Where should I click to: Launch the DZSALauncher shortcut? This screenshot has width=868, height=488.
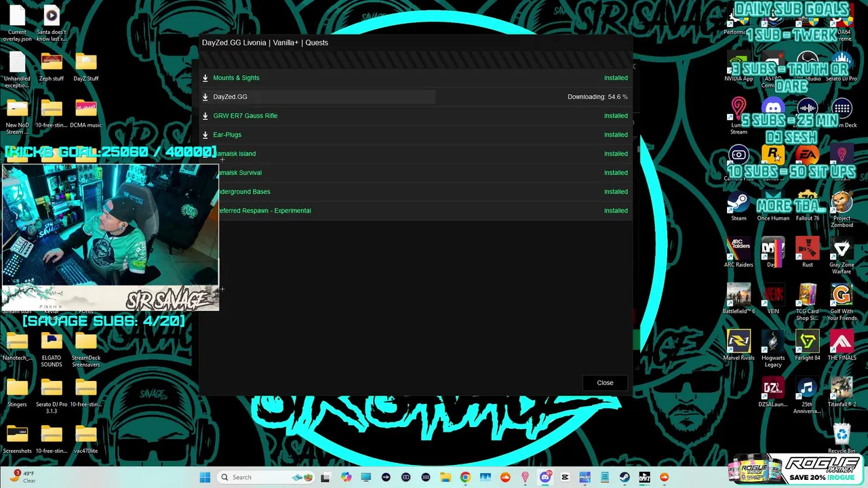pyautogui.click(x=773, y=393)
